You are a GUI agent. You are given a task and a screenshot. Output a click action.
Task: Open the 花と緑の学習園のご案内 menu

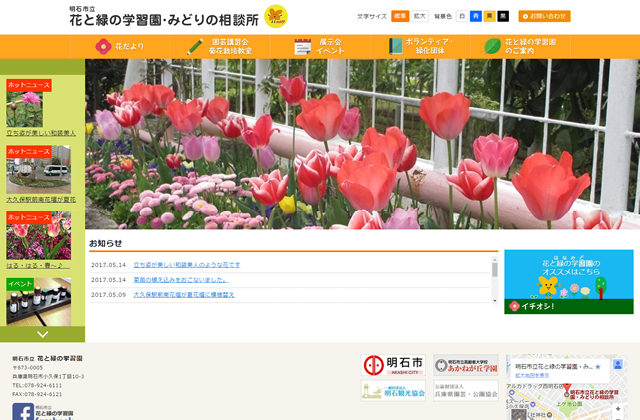tap(520, 47)
